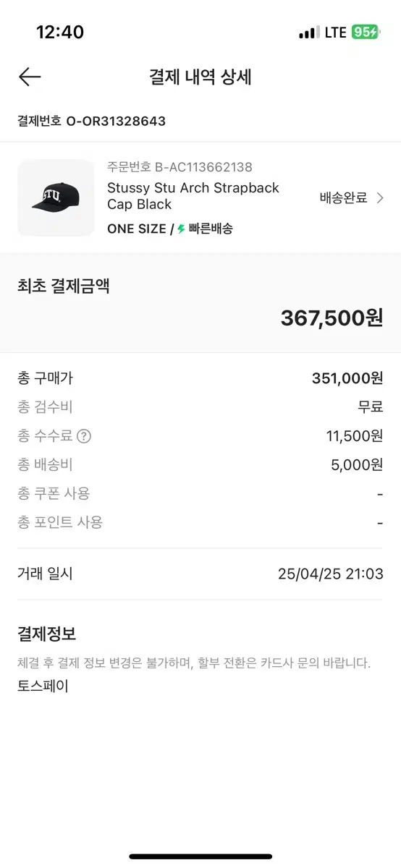The image size is (401, 868).
Task: Tap the 토스페이 payment method text
Action: 43,686
